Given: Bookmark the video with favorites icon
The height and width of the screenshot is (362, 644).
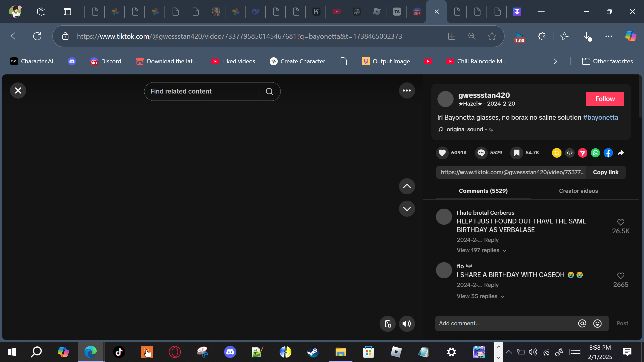Looking at the screenshot, I should pyautogui.click(x=516, y=153).
